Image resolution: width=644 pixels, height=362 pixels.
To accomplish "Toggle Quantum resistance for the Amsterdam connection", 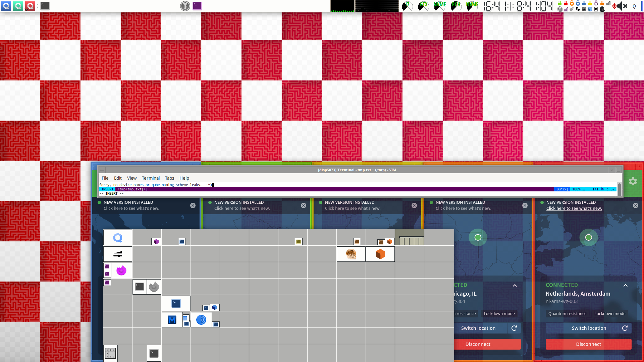I will point(567,314).
